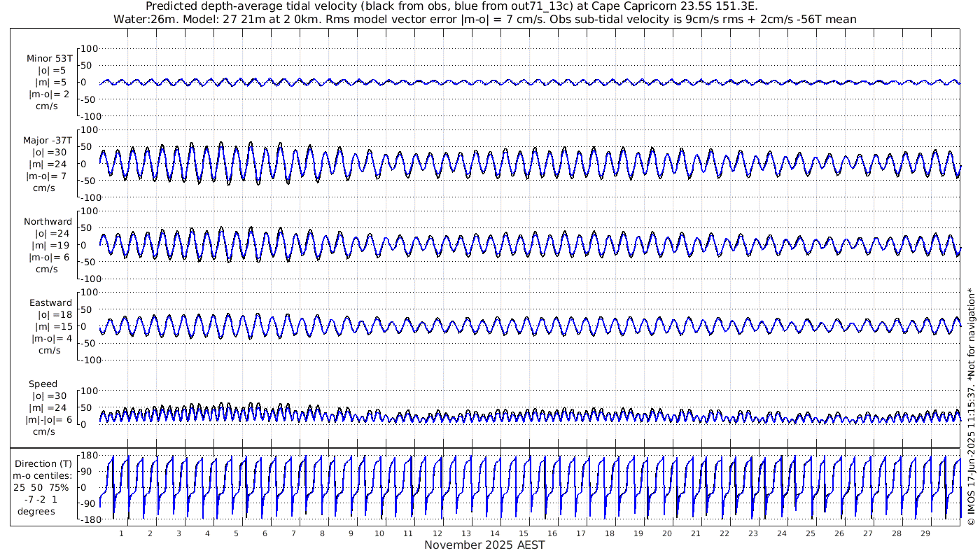
Task: Click the November 2025 AEST axis label
Action: tap(484, 545)
